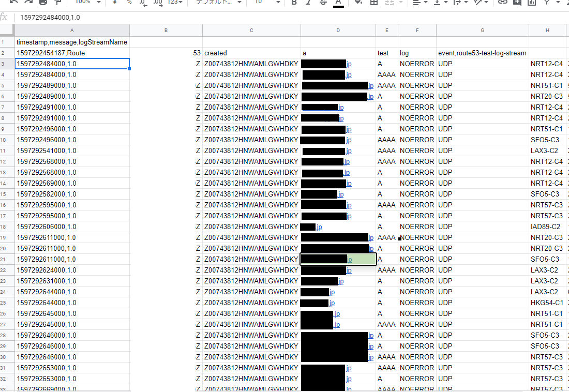Open the vertical align dropdown
Screen dimensions: 569x392
(441, 2)
